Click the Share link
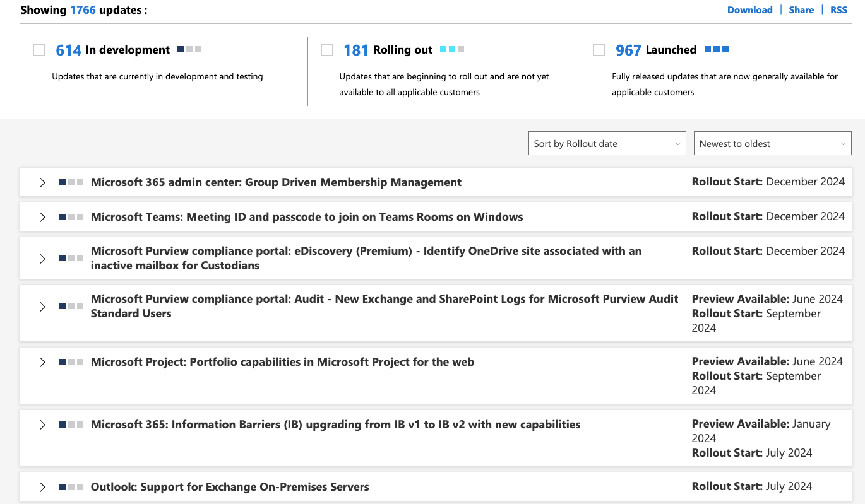865x504 pixels. pos(801,9)
